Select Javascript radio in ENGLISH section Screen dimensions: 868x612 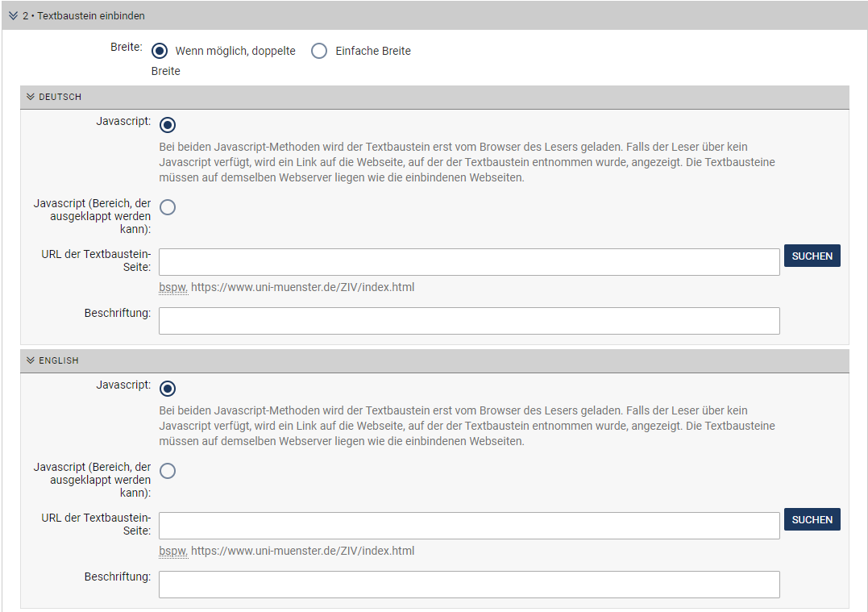168,389
